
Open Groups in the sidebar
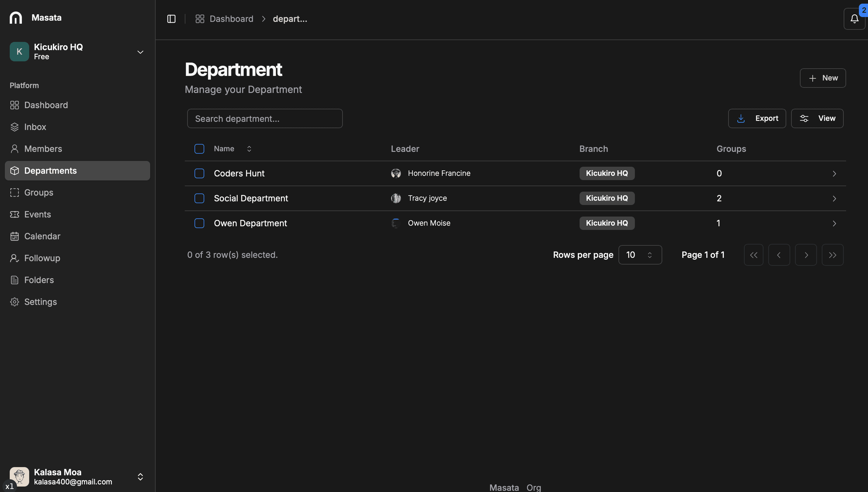pyautogui.click(x=39, y=193)
